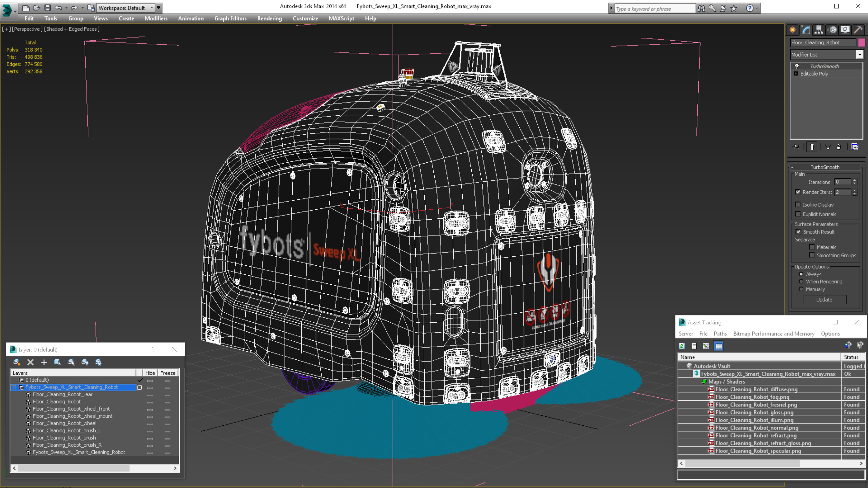Open the MAXScript menu

point(341,18)
